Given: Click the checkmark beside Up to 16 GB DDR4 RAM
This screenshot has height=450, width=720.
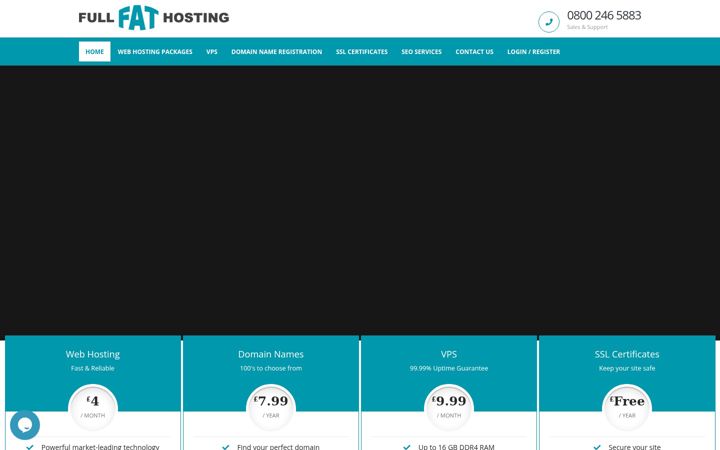Looking at the screenshot, I should pos(406,447).
